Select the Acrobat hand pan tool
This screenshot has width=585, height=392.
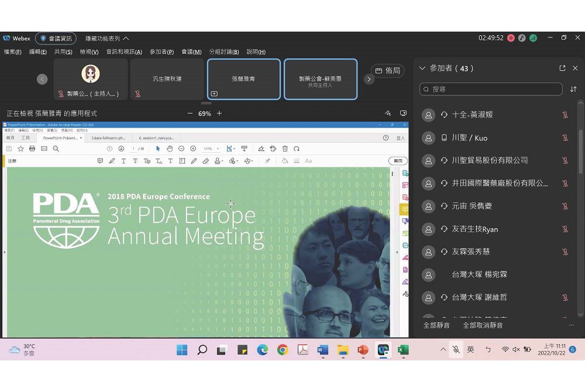170,149
